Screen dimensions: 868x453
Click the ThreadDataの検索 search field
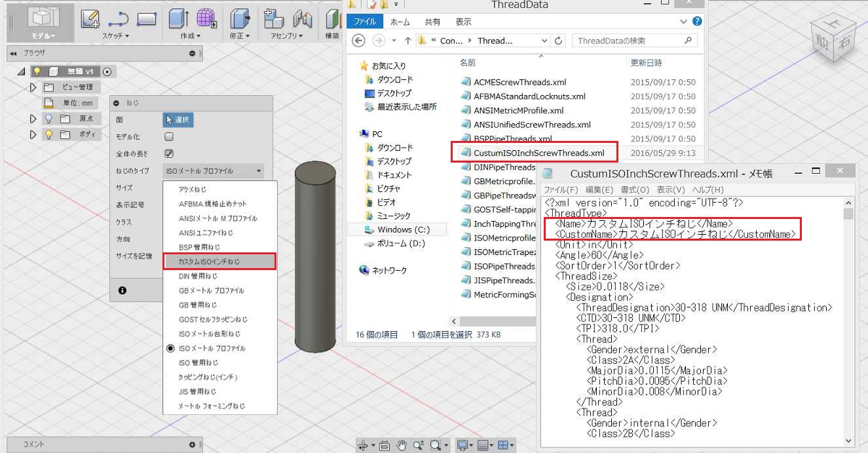point(635,41)
